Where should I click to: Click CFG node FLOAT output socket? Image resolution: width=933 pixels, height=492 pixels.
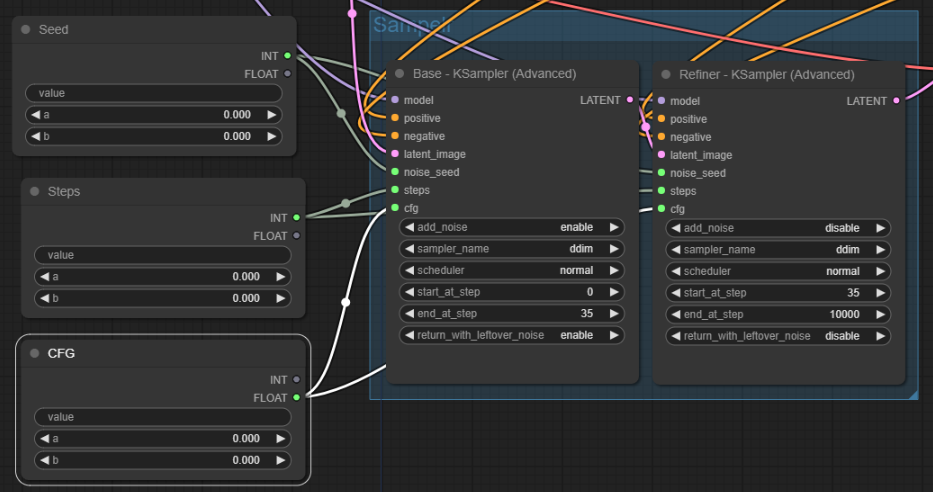[296, 397]
